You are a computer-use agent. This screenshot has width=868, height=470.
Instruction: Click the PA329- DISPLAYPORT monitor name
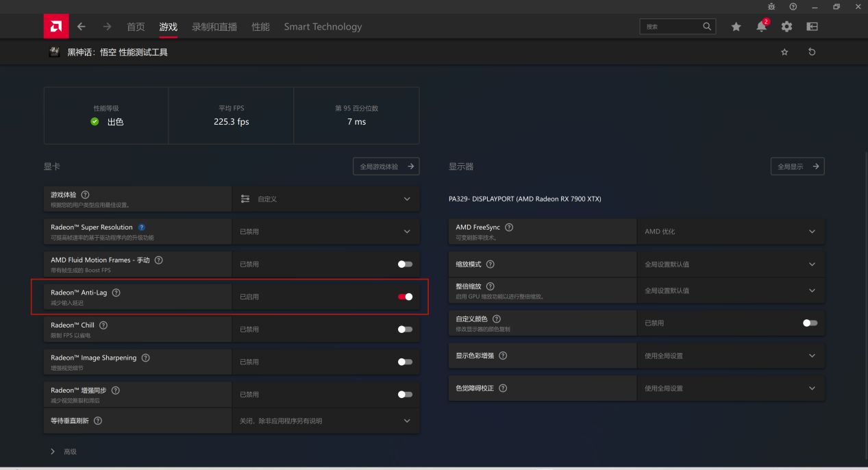525,199
